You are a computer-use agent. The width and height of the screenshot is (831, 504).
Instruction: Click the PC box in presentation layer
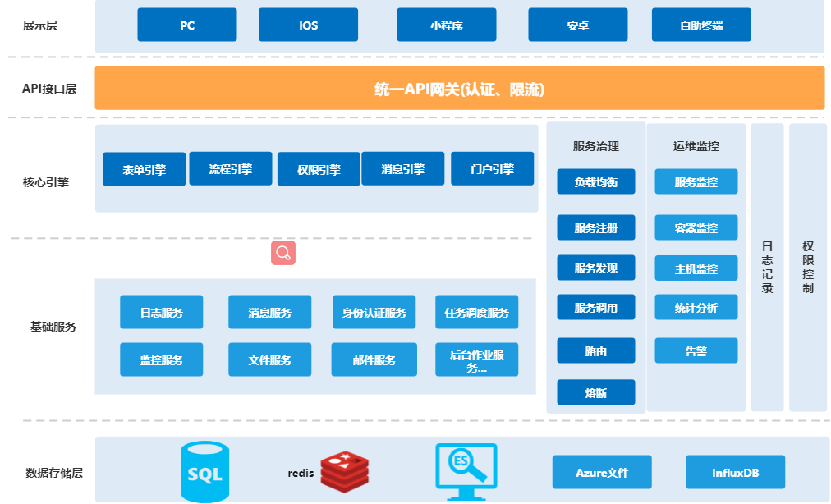187,25
